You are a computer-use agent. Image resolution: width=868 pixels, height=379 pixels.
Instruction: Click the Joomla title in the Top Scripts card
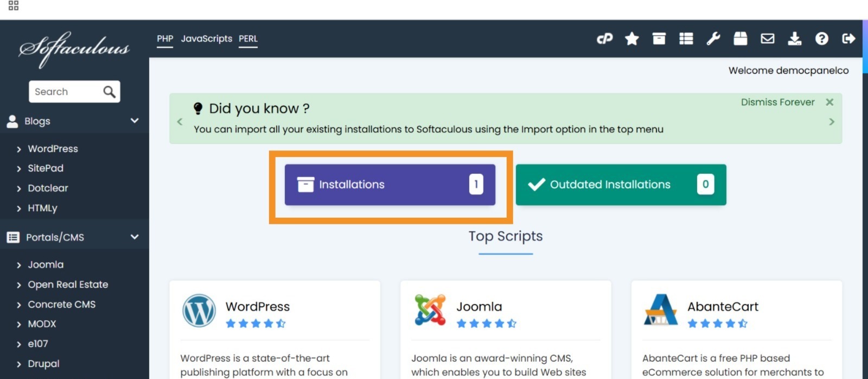pyautogui.click(x=479, y=307)
